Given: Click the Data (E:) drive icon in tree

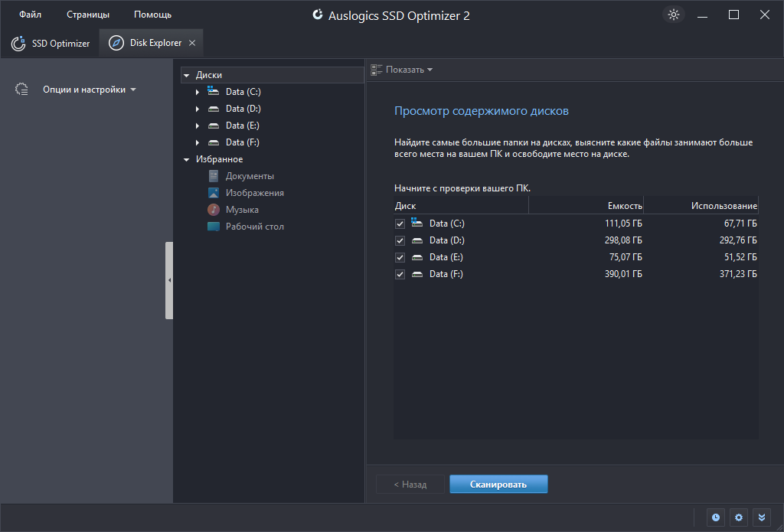Looking at the screenshot, I should [214, 126].
